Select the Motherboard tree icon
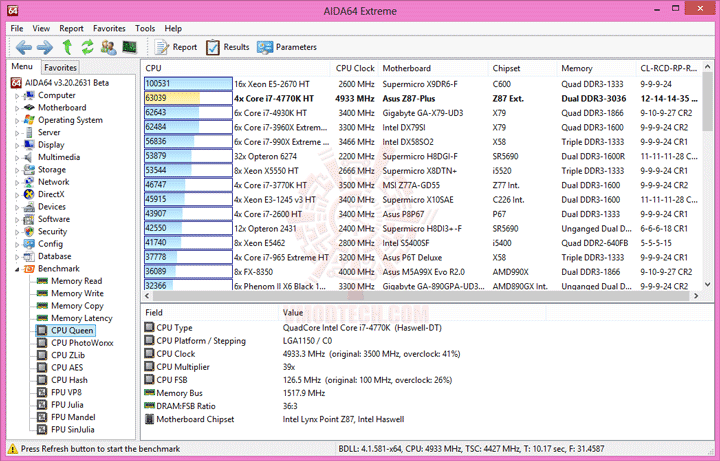 pyautogui.click(x=29, y=108)
